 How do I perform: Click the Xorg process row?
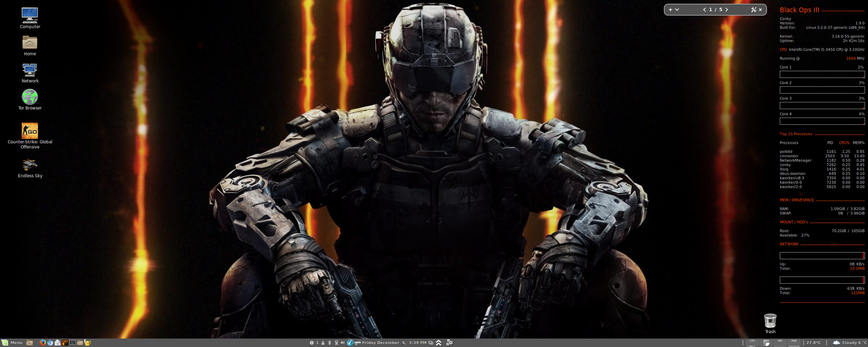pos(822,169)
